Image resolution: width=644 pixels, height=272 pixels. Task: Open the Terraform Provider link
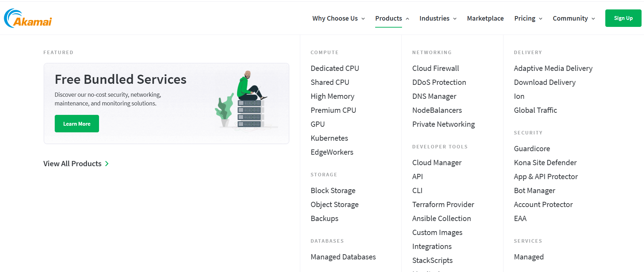pos(443,205)
